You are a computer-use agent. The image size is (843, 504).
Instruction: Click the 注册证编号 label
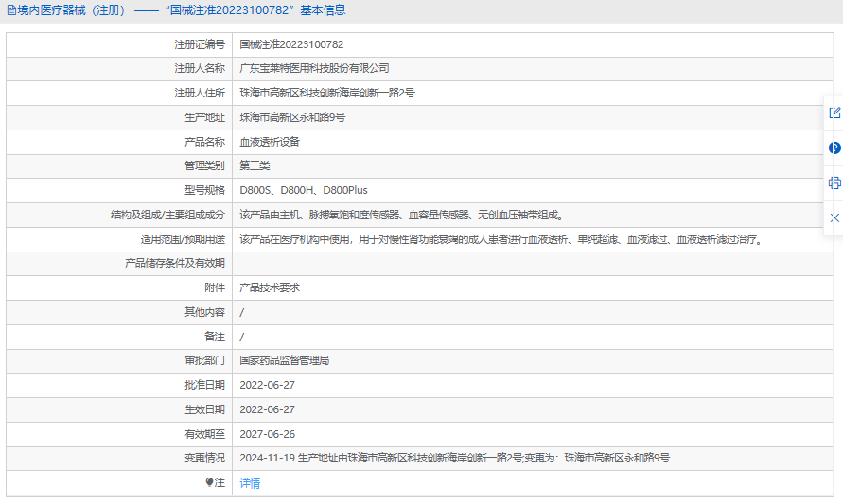coord(200,44)
